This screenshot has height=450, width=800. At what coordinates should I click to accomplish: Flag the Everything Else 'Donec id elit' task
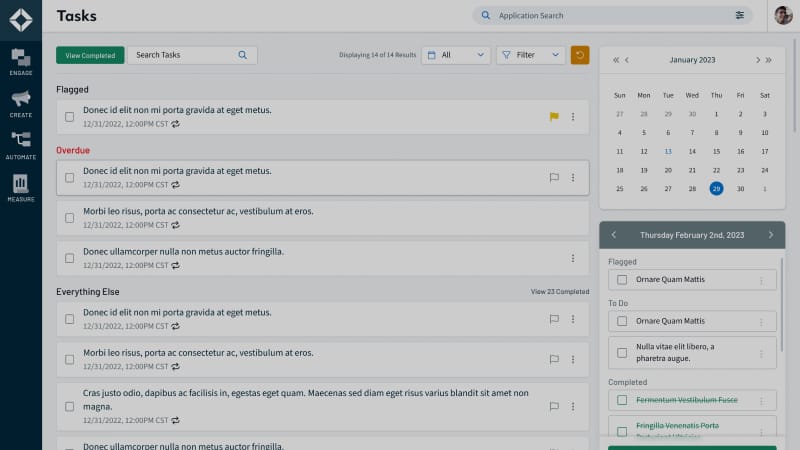pos(554,319)
